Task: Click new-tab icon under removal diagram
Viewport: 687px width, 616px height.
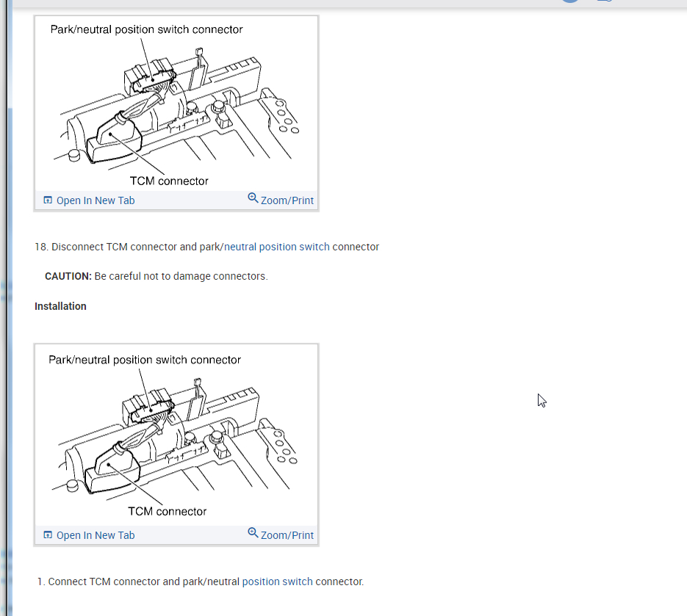Action: [48, 200]
